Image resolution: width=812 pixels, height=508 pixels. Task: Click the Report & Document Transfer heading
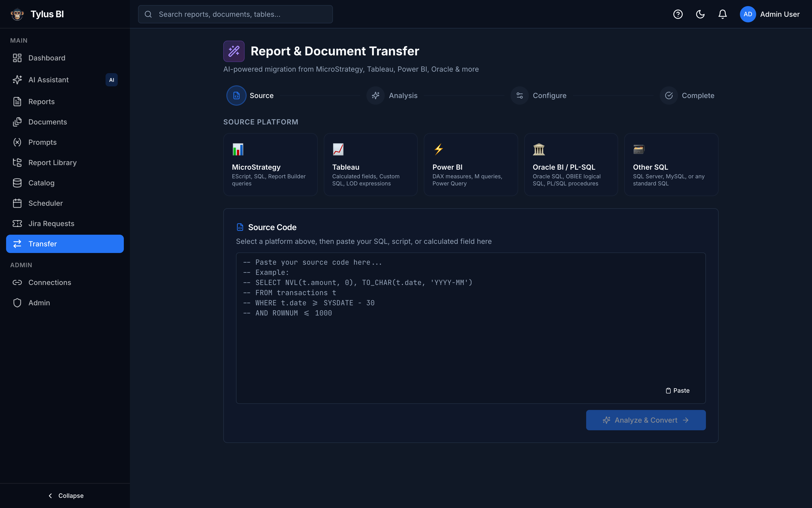coord(334,51)
